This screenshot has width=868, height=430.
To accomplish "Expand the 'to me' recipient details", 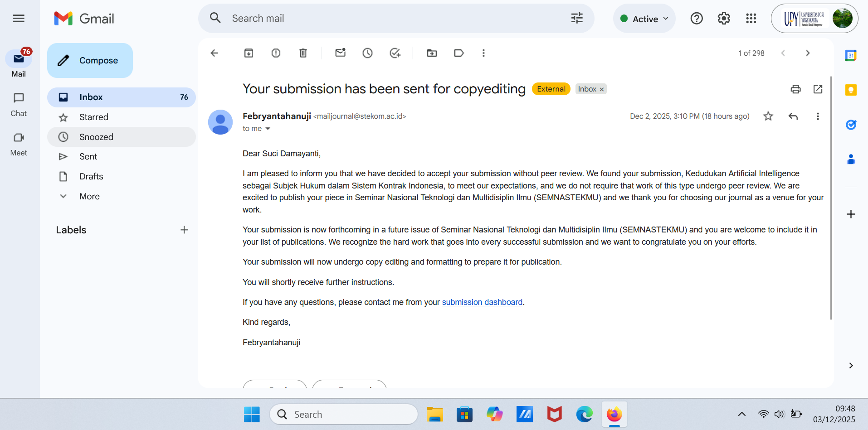I will click(x=268, y=129).
